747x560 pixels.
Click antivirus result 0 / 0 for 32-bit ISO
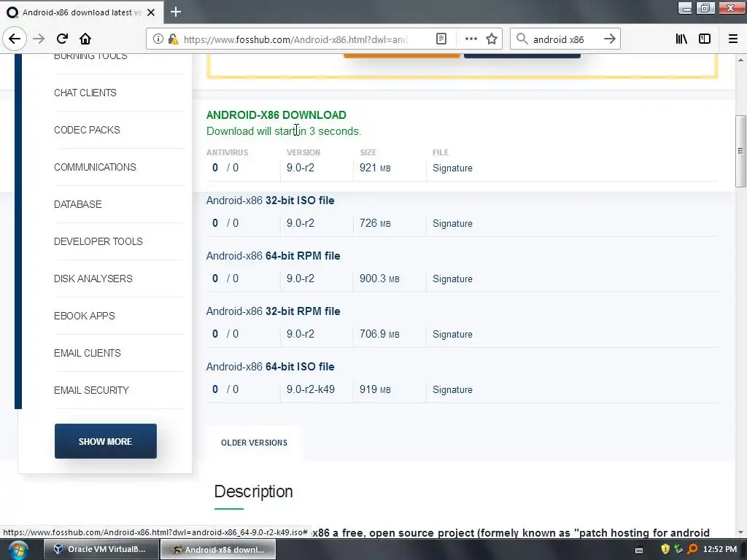pyautogui.click(x=225, y=223)
